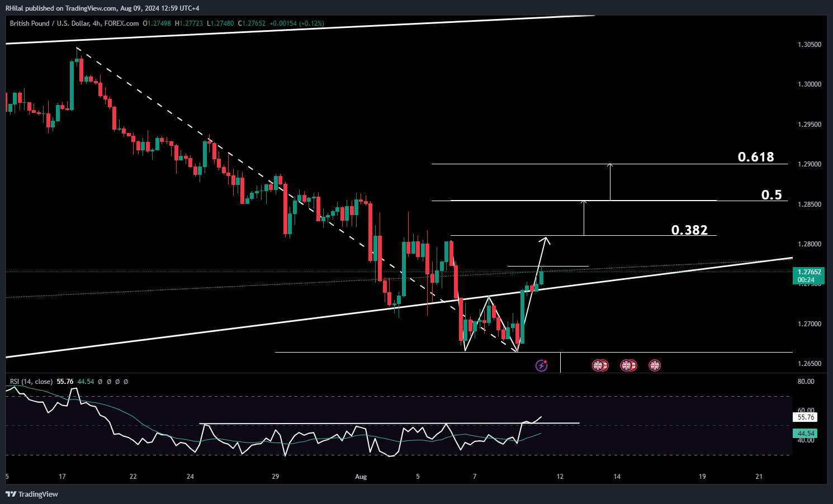Screen dimensions: 833x504
Task: Click price axis label 1.28000
Action: click(810, 244)
